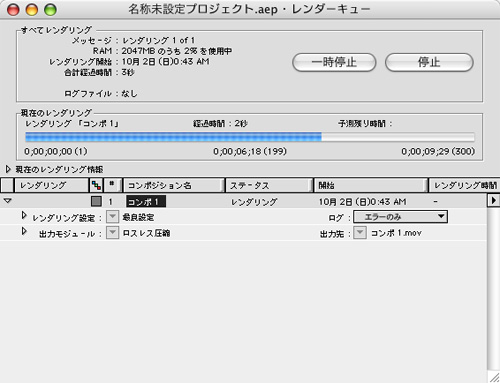Click the 開始 column header
Screen dimensions: 500x383
[x=371, y=185]
